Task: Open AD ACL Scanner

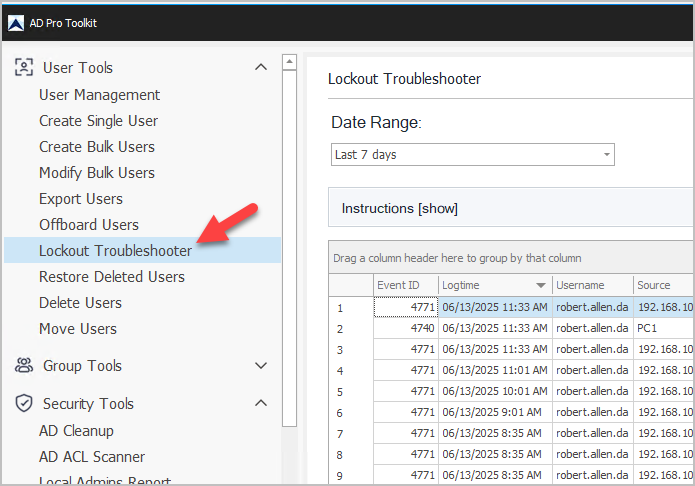Action: point(92,457)
